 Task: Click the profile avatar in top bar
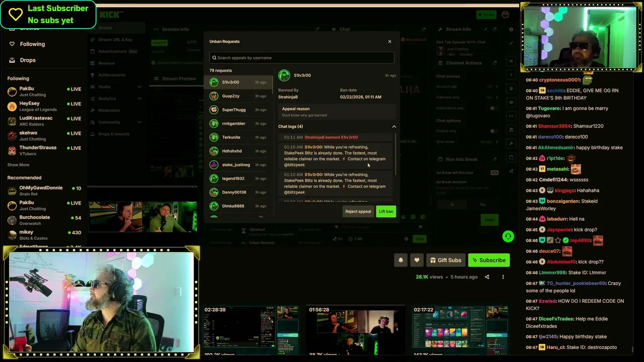(x=505, y=15)
